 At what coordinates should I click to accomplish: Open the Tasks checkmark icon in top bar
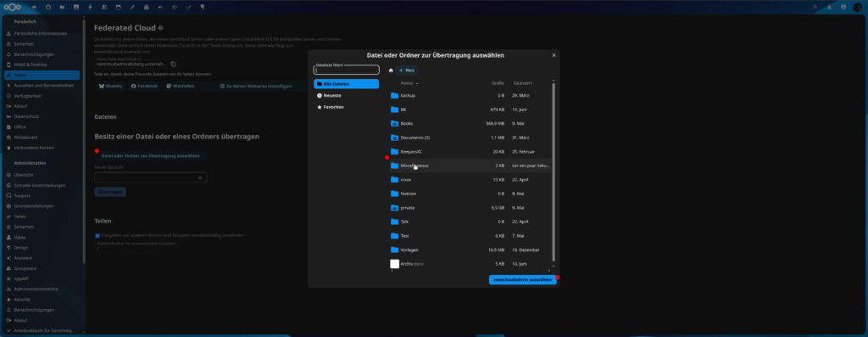[x=189, y=7]
